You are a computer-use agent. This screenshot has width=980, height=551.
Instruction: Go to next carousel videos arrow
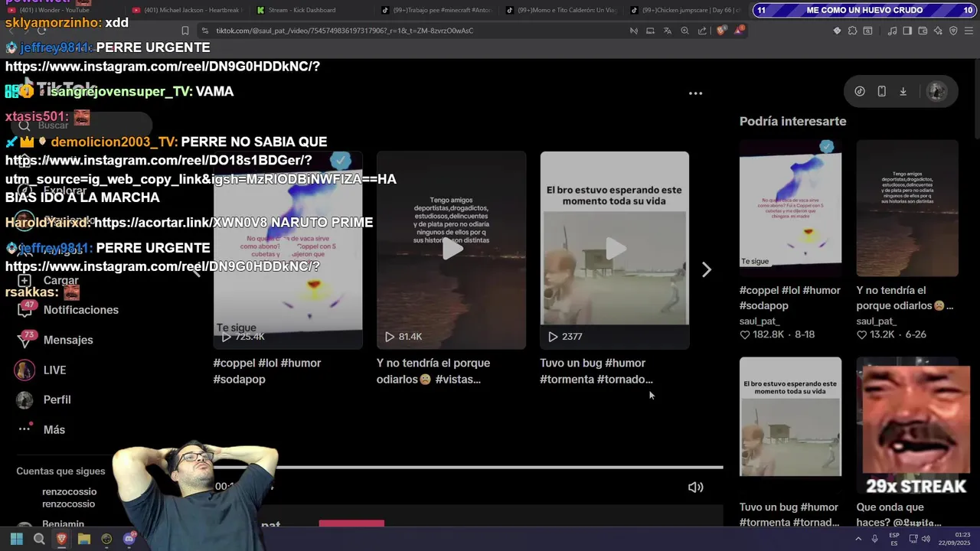pyautogui.click(x=706, y=269)
